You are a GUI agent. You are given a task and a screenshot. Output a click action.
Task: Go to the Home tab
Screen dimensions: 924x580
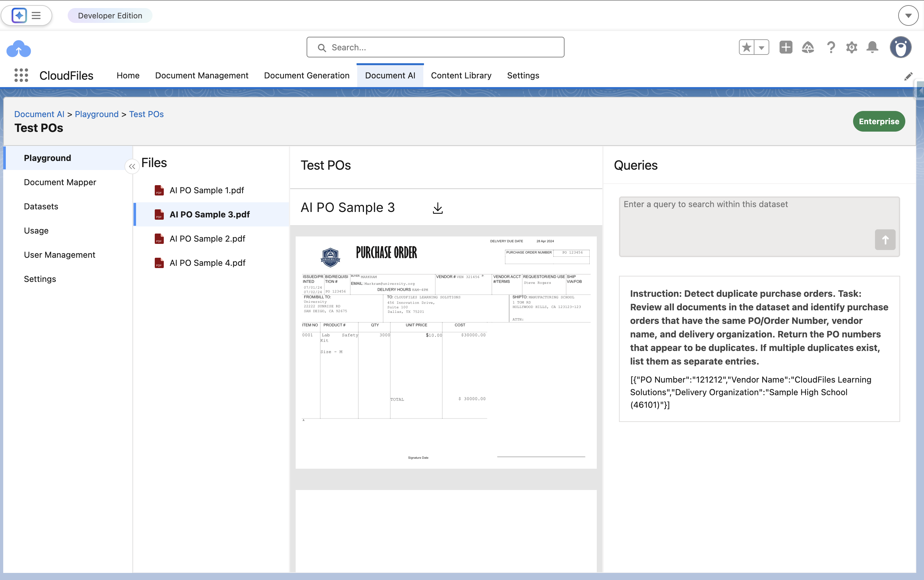pyautogui.click(x=128, y=75)
